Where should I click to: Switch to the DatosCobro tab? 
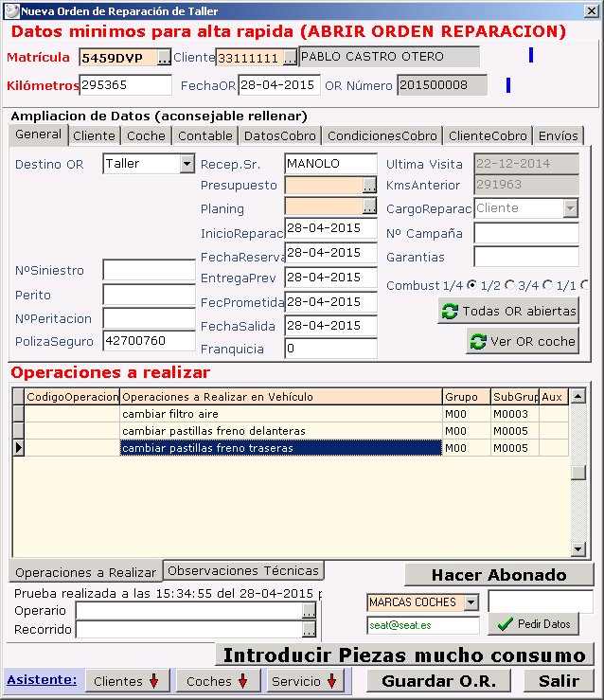click(280, 135)
